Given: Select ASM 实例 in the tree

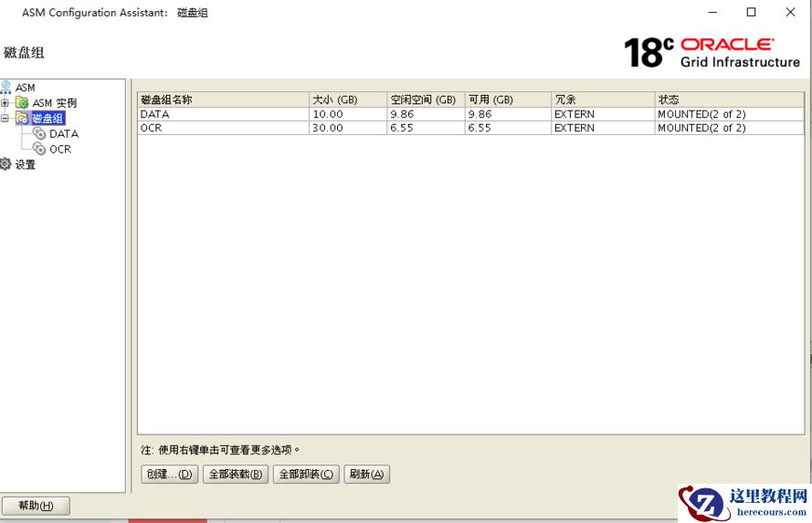Looking at the screenshot, I should pyautogui.click(x=55, y=103).
